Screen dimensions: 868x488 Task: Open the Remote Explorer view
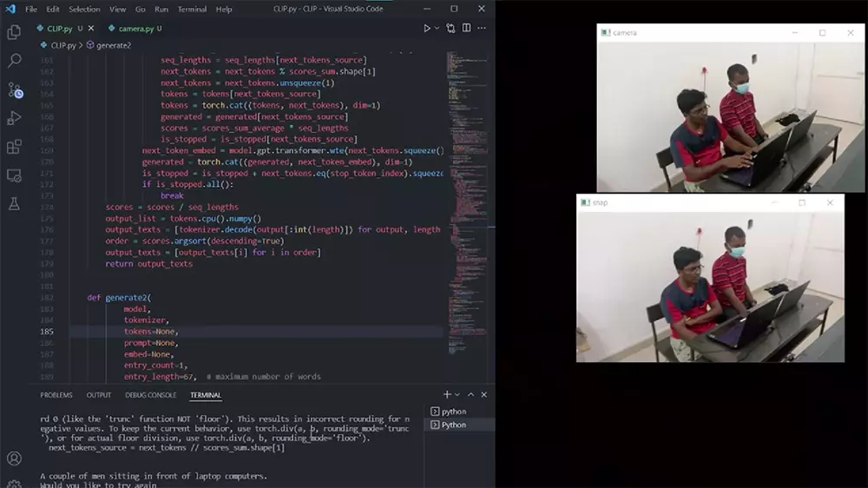pos(14,175)
